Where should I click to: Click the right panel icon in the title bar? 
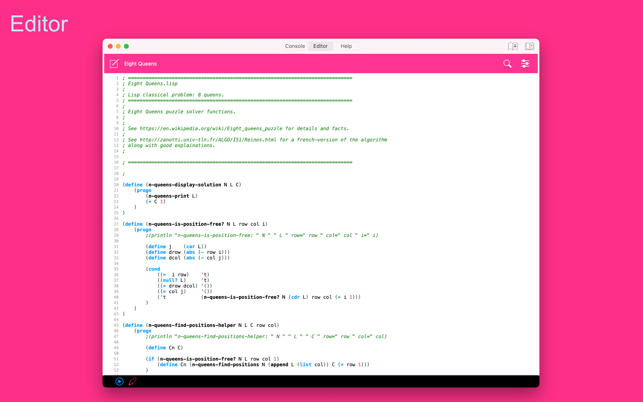(529, 46)
